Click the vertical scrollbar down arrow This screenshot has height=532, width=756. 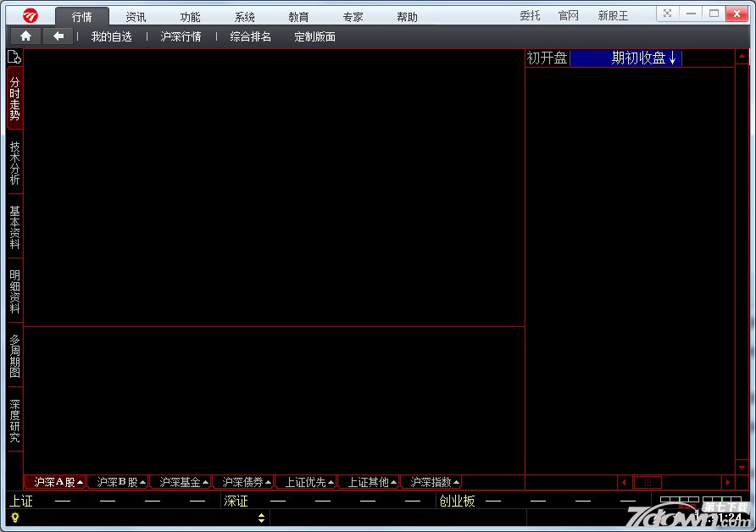click(742, 467)
